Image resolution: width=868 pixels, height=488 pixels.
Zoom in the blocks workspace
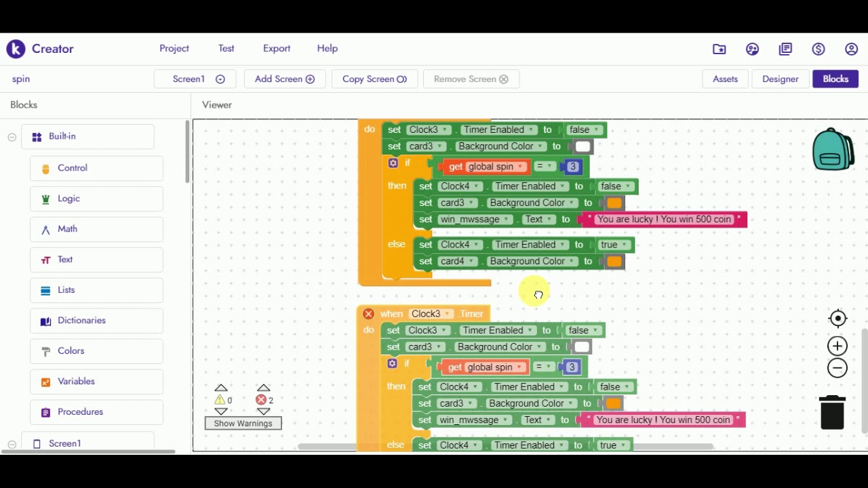pos(837,346)
